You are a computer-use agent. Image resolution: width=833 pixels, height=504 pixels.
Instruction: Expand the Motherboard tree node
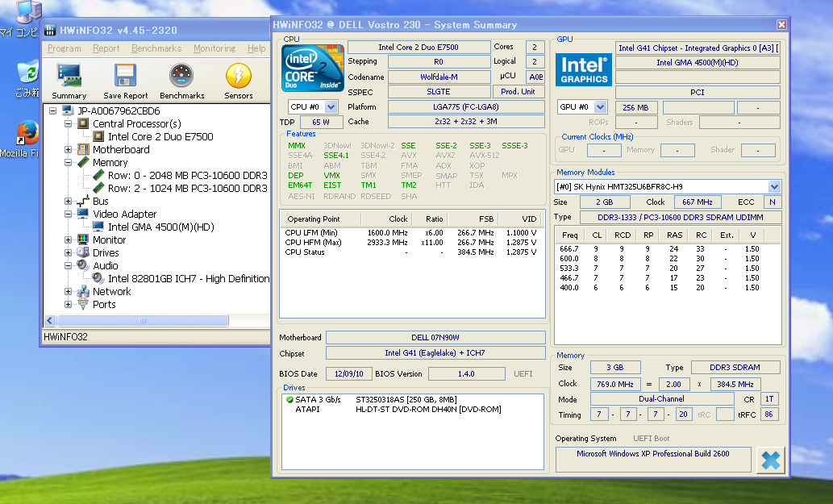click(69, 150)
